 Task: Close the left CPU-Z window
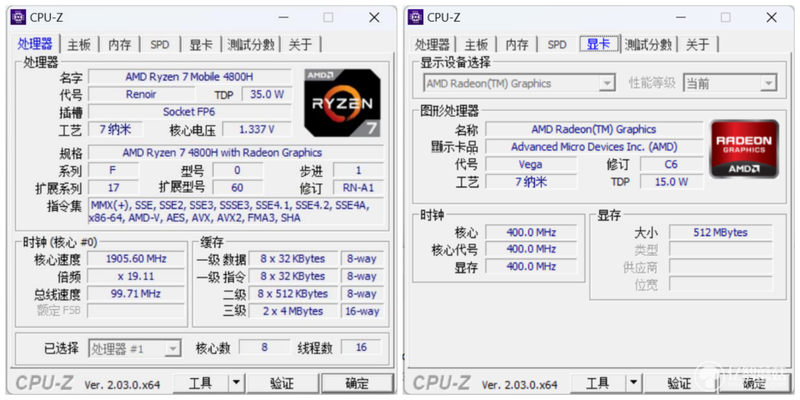374,18
